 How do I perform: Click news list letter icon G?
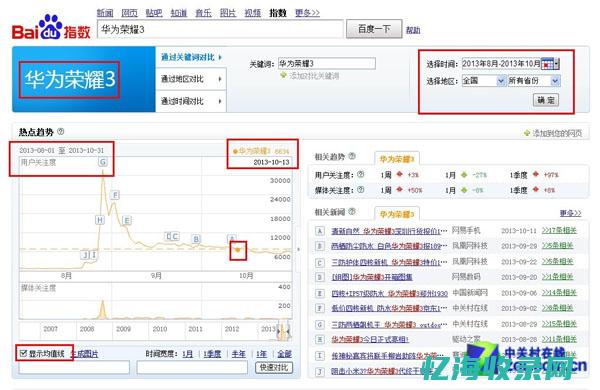click(320, 325)
